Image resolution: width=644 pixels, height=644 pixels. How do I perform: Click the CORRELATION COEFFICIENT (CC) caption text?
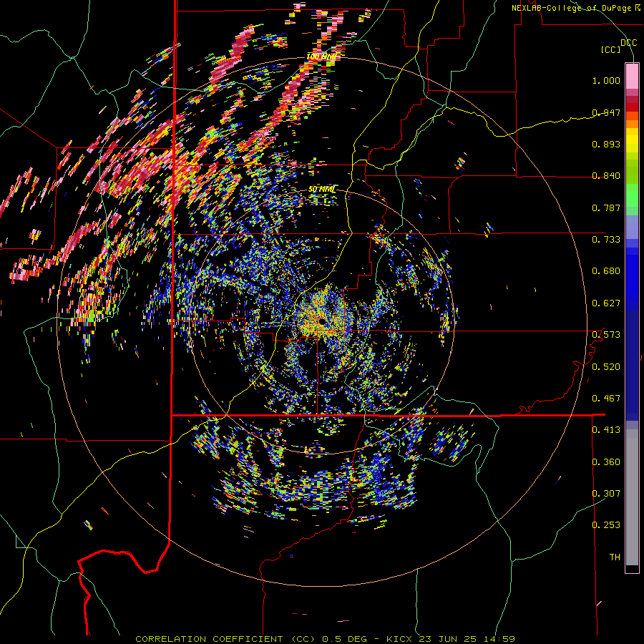click(x=225, y=639)
